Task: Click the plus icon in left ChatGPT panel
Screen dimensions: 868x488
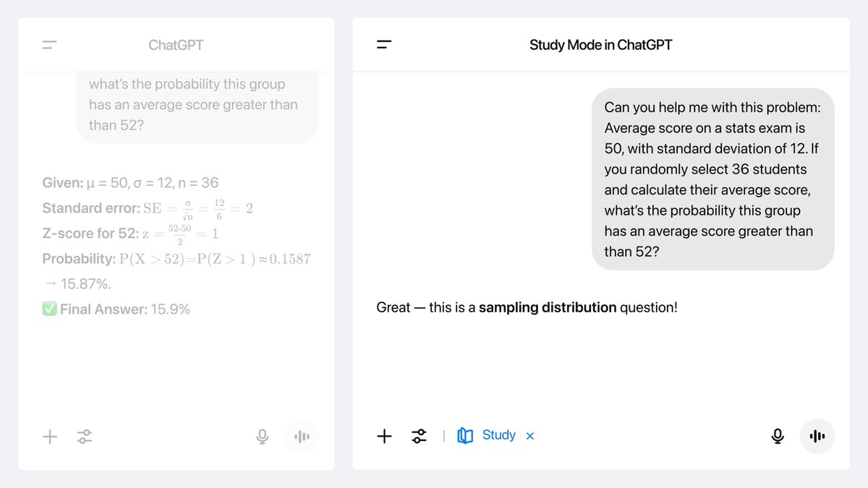Action: (50, 436)
